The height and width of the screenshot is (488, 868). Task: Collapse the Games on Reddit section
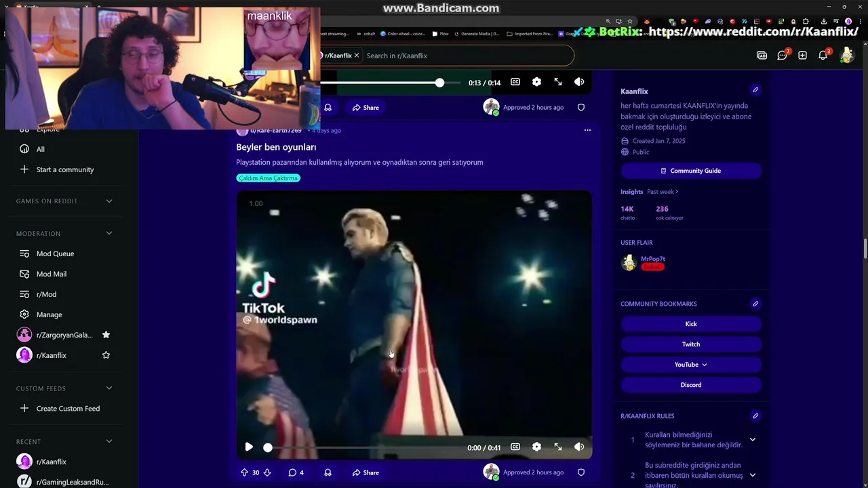point(109,201)
